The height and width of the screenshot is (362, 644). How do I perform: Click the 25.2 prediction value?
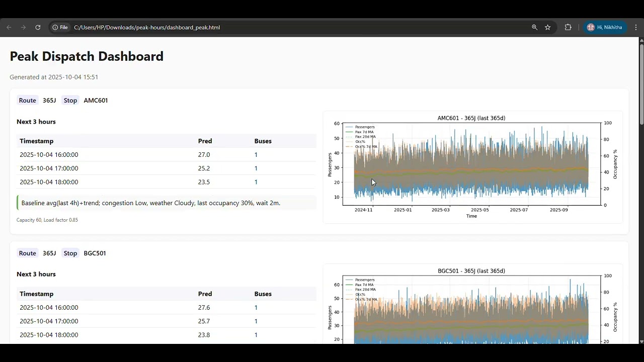click(x=204, y=168)
